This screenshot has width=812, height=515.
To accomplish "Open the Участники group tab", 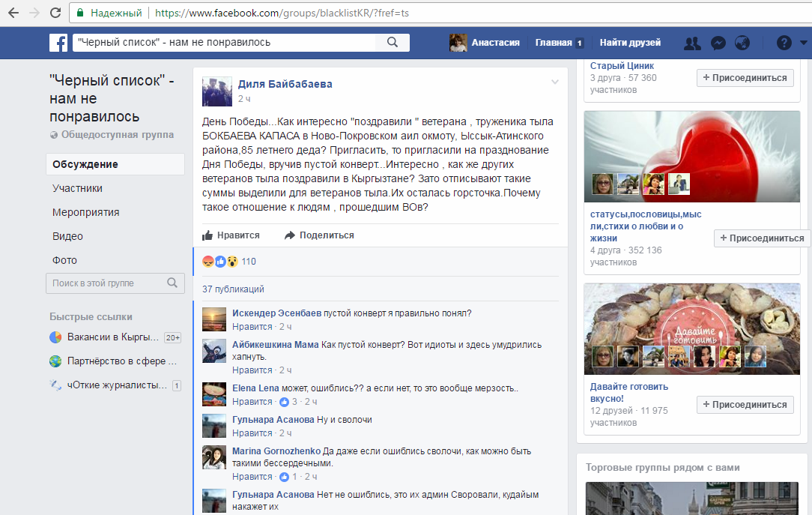I will 77,188.
